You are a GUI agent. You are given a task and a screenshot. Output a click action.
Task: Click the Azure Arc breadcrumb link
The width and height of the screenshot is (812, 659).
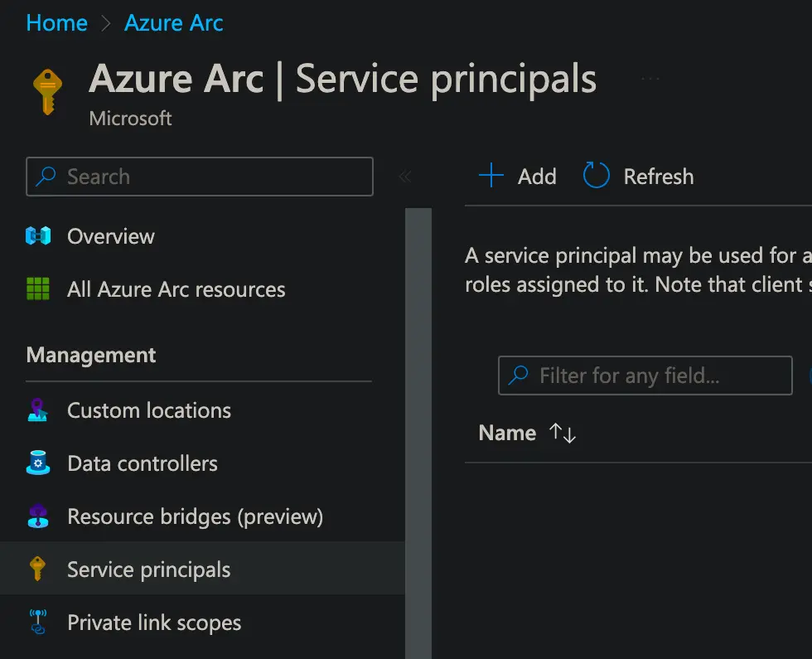pyautogui.click(x=173, y=22)
